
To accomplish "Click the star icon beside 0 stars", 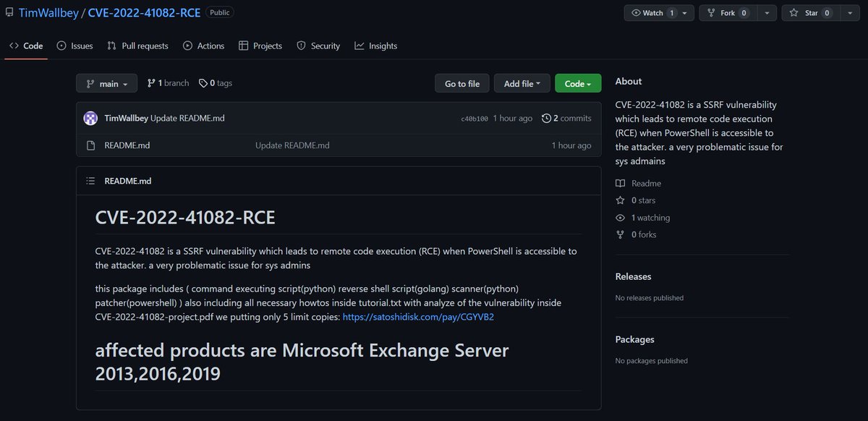I will [620, 200].
